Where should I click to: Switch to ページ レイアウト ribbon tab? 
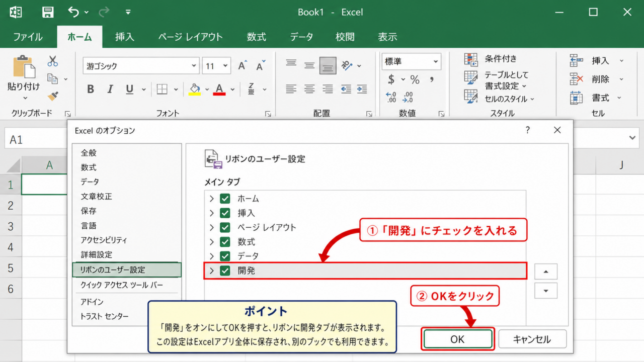click(x=190, y=37)
